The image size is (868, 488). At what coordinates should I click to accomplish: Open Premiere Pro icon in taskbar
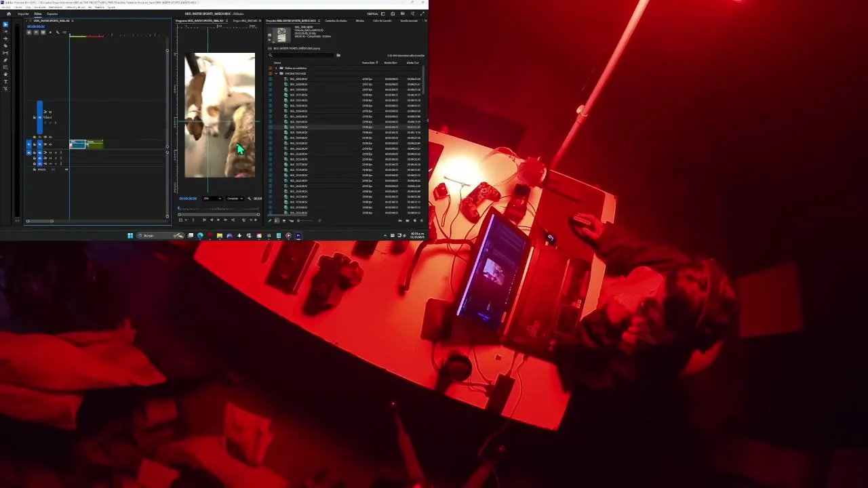298,235
